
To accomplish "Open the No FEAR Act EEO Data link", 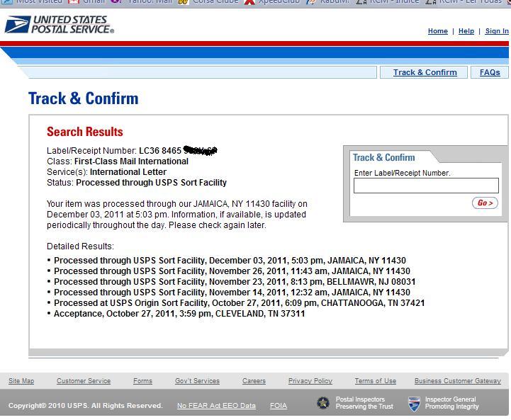I will (x=216, y=406).
